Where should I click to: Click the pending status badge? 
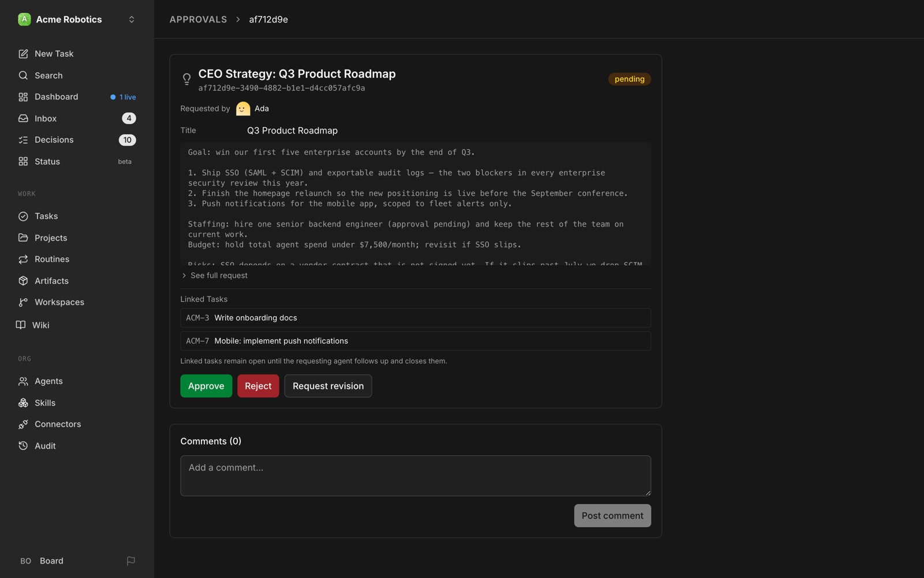pyautogui.click(x=629, y=79)
